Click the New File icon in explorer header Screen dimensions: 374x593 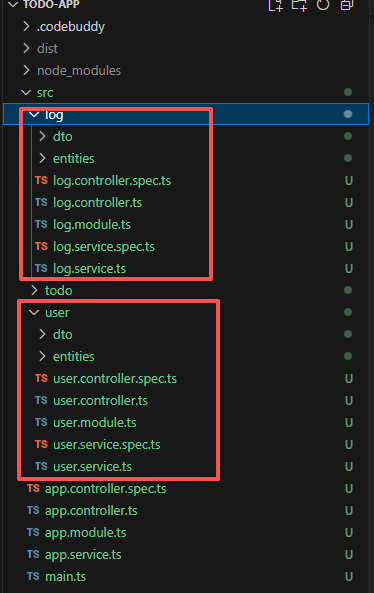click(x=276, y=5)
